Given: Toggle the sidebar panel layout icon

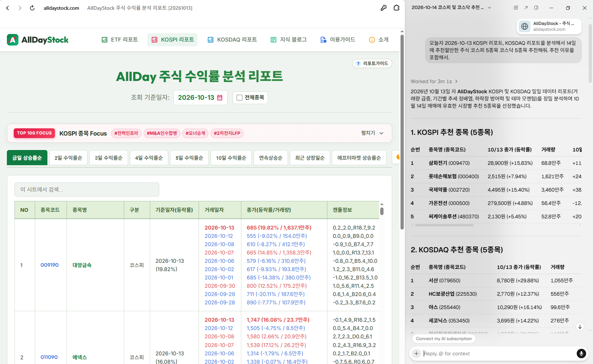Looking at the screenshot, I should coord(536,8).
